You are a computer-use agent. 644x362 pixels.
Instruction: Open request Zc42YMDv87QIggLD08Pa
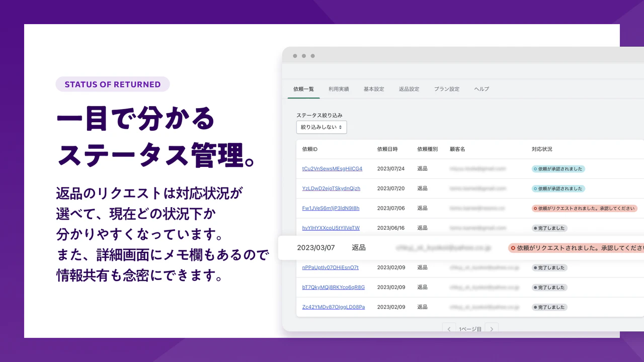[x=333, y=307]
